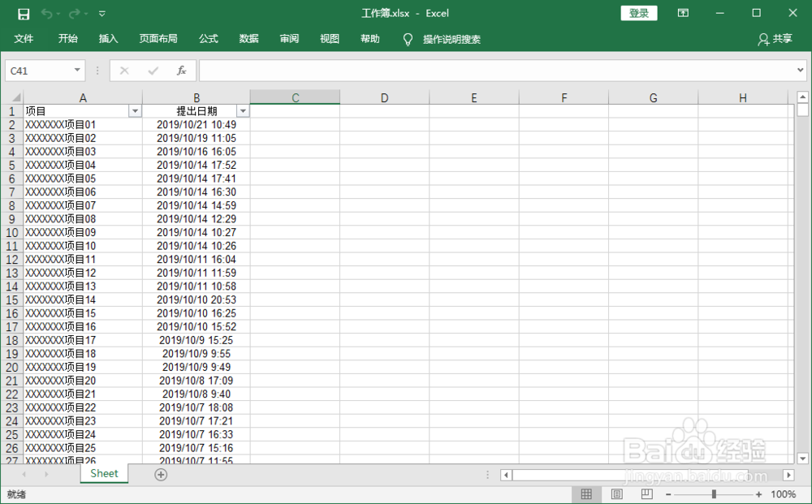The image size is (812, 504).
Task: Click next sheet navigation arrow
Action: [46, 474]
